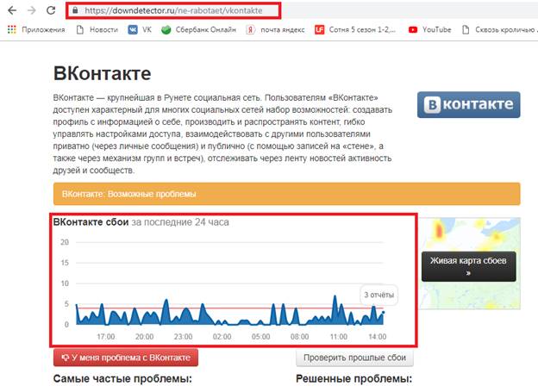This screenshot has width=538, height=392.
Task: Click the 02:00 axis label
Action: point(222,337)
